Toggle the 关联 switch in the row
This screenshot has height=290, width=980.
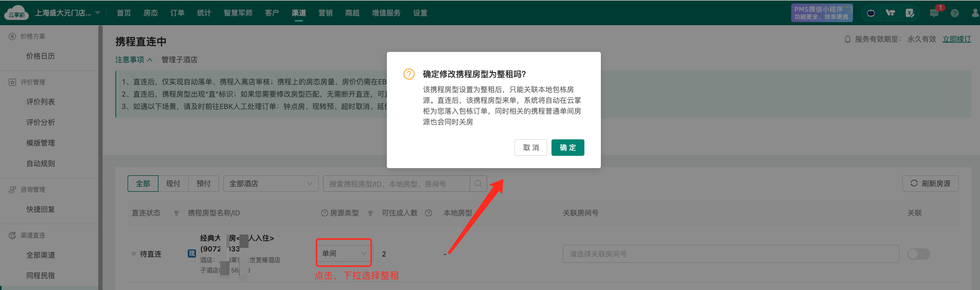pos(918,254)
